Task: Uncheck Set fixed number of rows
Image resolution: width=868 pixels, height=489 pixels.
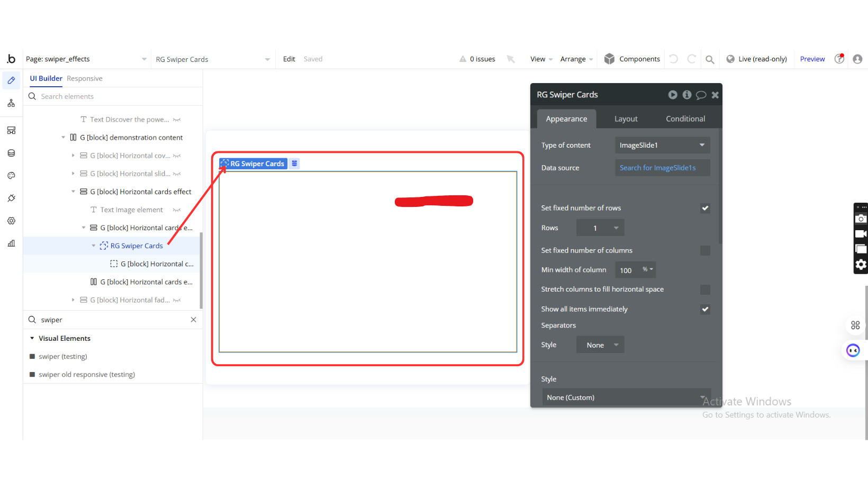Action: tap(705, 208)
